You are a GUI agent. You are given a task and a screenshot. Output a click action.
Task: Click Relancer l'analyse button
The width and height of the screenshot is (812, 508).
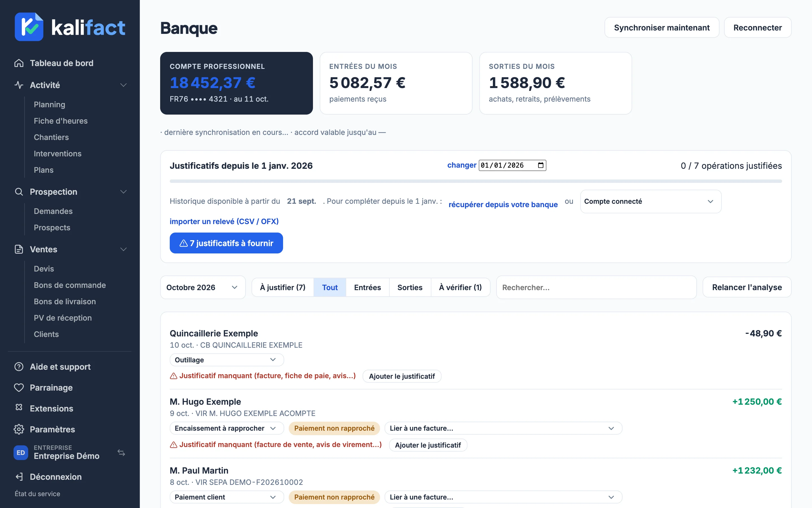(x=747, y=288)
